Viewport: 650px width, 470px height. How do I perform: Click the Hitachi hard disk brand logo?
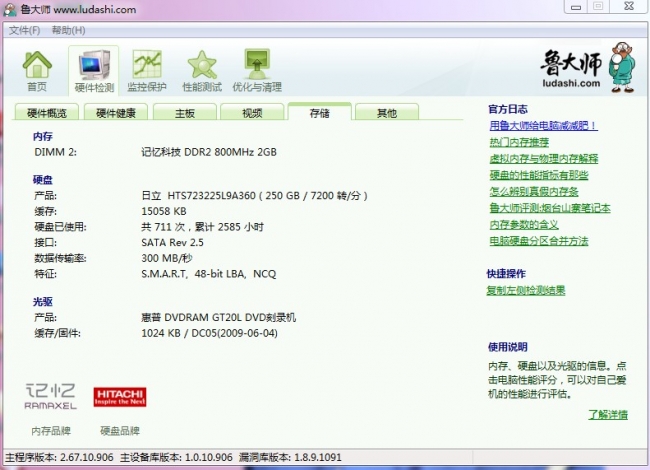pyautogui.click(x=120, y=396)
